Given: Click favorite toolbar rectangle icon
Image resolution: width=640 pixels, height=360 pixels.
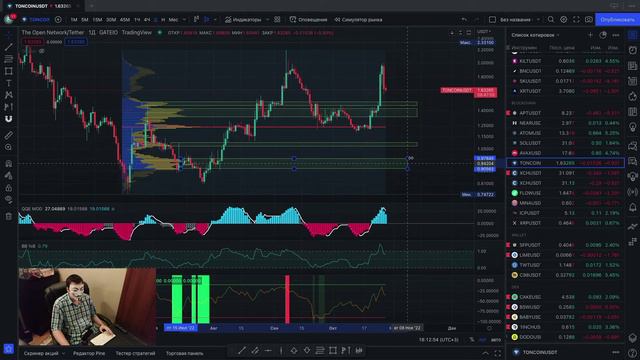Looking at the screenshot, I should pos(333,351).
